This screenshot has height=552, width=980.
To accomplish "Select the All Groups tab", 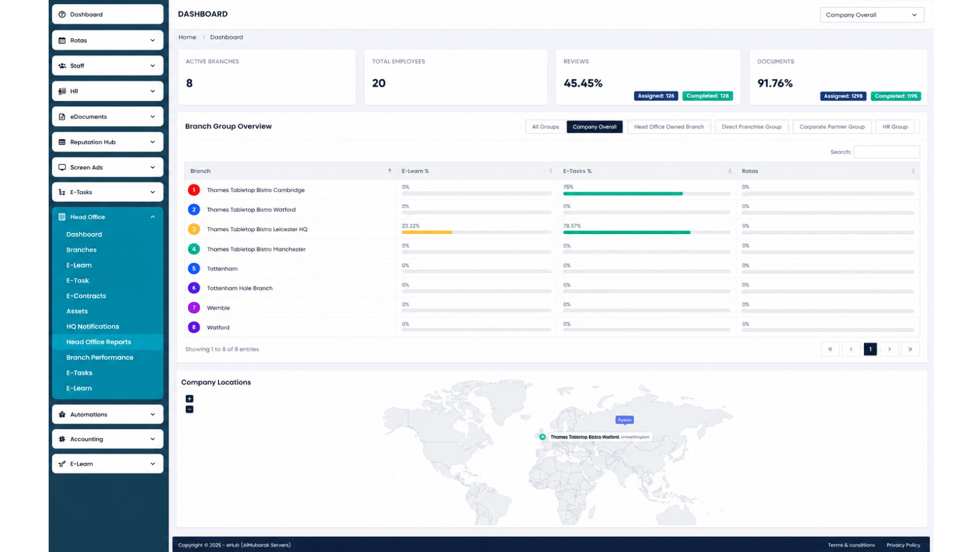I will [x=545, y=127].
